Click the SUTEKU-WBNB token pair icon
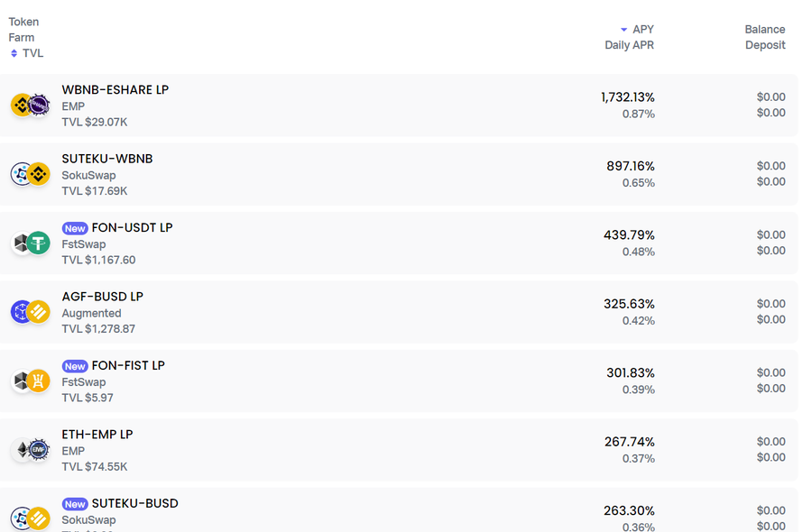 pos(30,174)
